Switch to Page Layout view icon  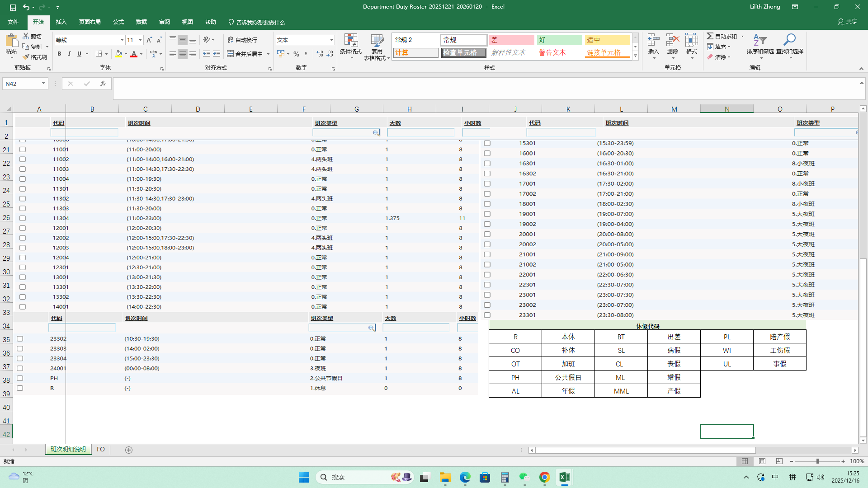point(762,461)
